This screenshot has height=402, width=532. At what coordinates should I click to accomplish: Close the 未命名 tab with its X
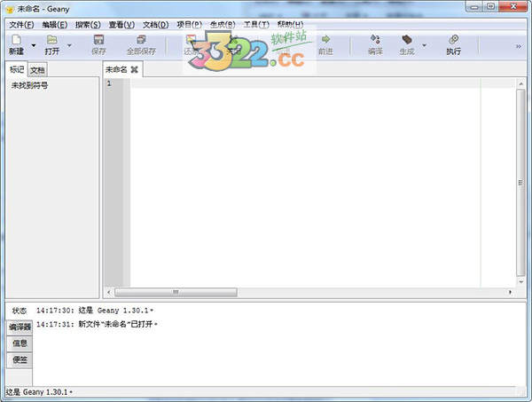(x=135, y=70)
